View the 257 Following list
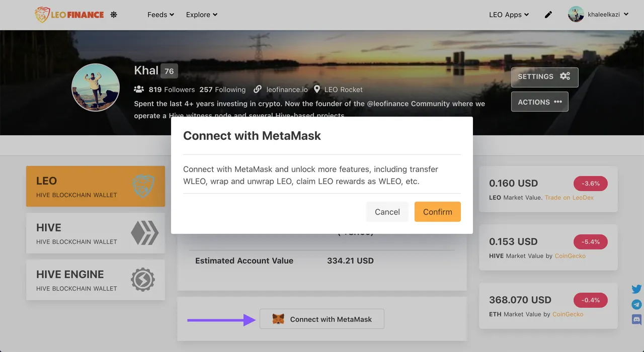This screenshot has width=644, height=352. [x=222, y=90]
